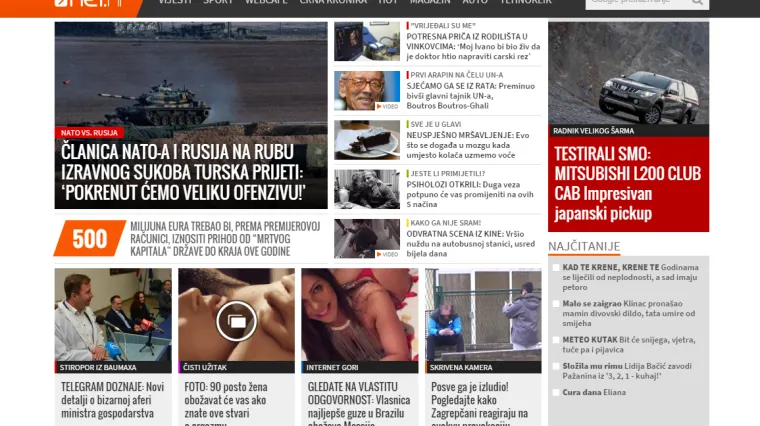Open the Sport menu item

(218, 2)
